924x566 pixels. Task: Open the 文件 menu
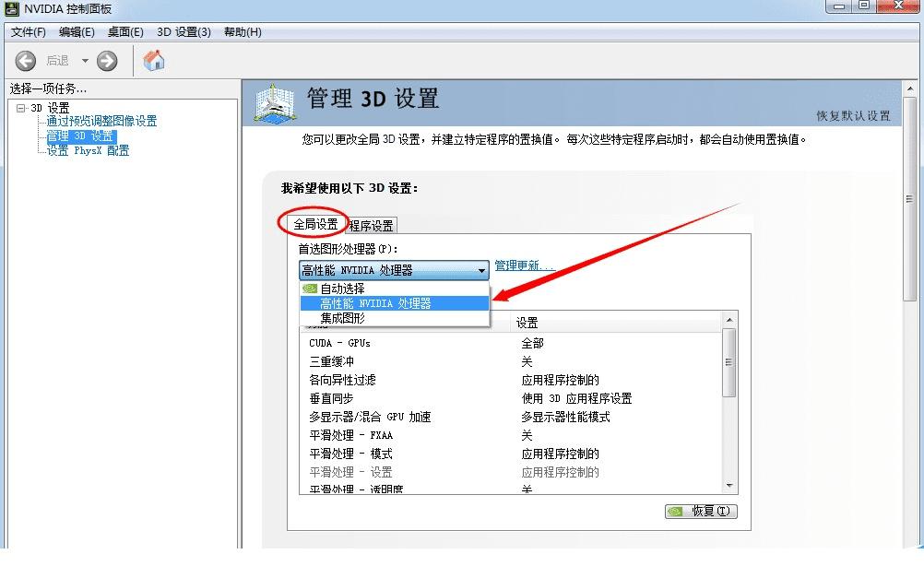point(27,31)
